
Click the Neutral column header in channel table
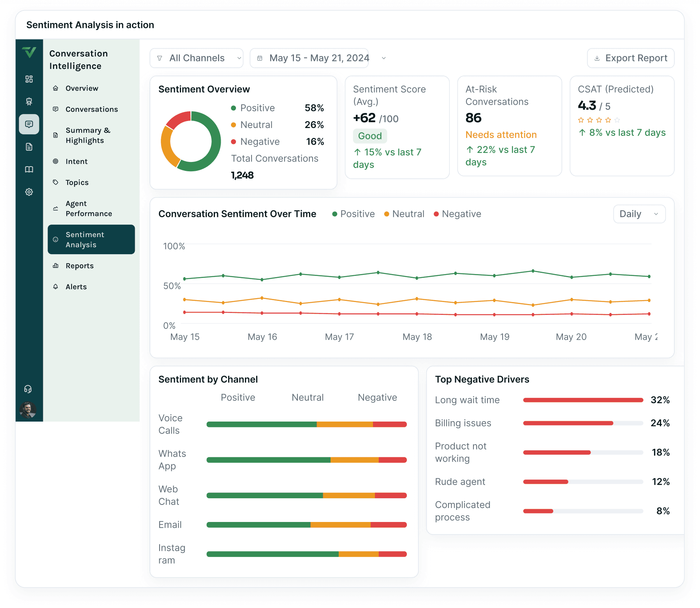[308, 397]
